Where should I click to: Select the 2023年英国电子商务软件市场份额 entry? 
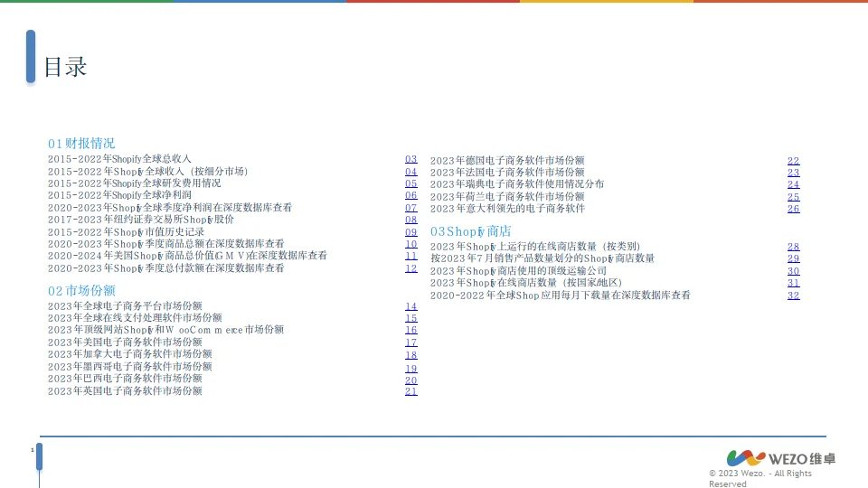coord(125,391)
